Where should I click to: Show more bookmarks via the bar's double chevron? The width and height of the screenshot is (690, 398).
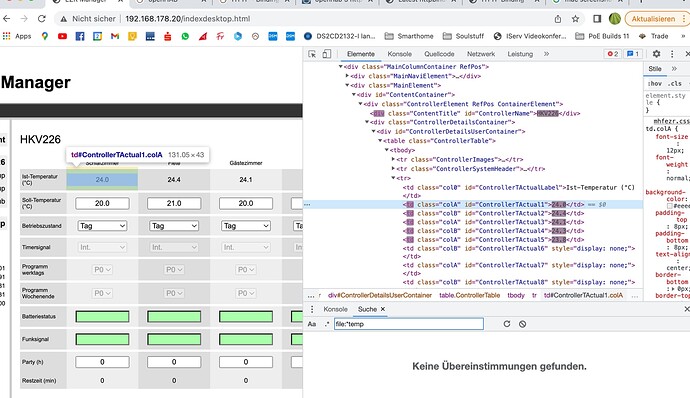pos(683,36)
